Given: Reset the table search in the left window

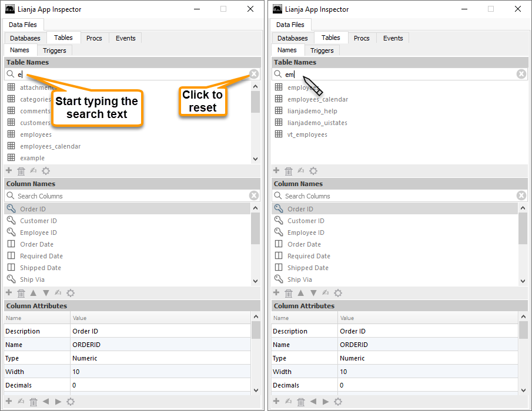Looking at the screenshot, I should pos(254,74).
